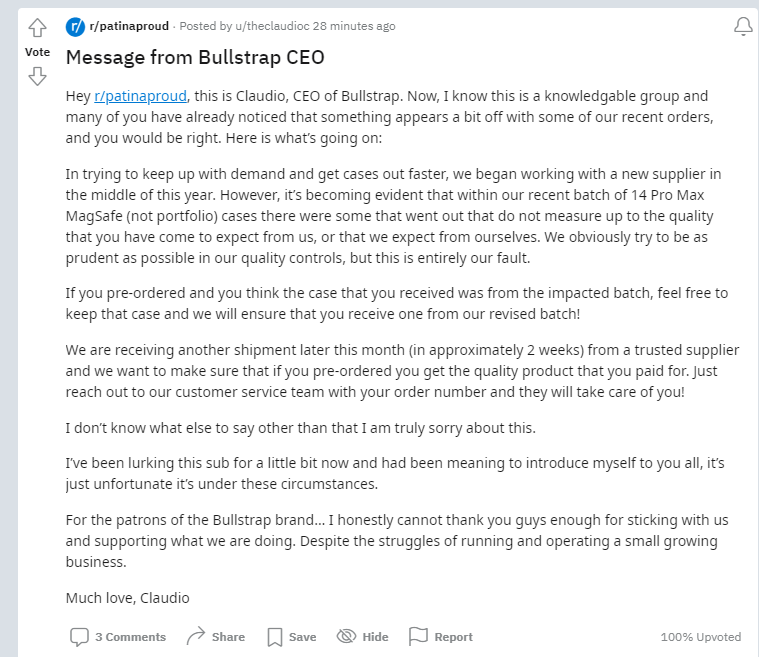Viewport: 759px width, 657px height.
Task: Click the Share arrow icon
Action: point(196,636)
